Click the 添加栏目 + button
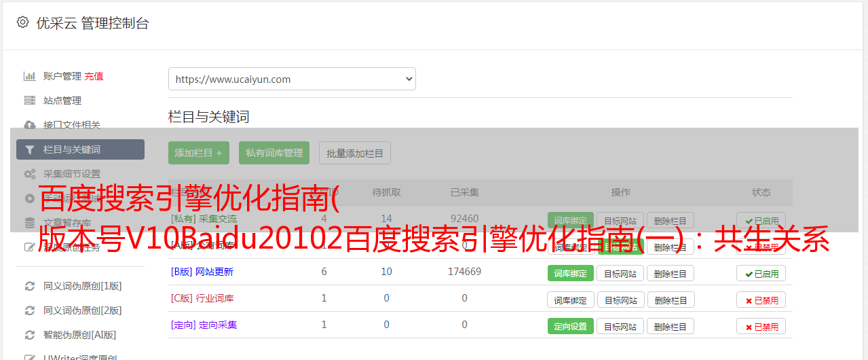 pyautogui.click(x=199, y=153)
